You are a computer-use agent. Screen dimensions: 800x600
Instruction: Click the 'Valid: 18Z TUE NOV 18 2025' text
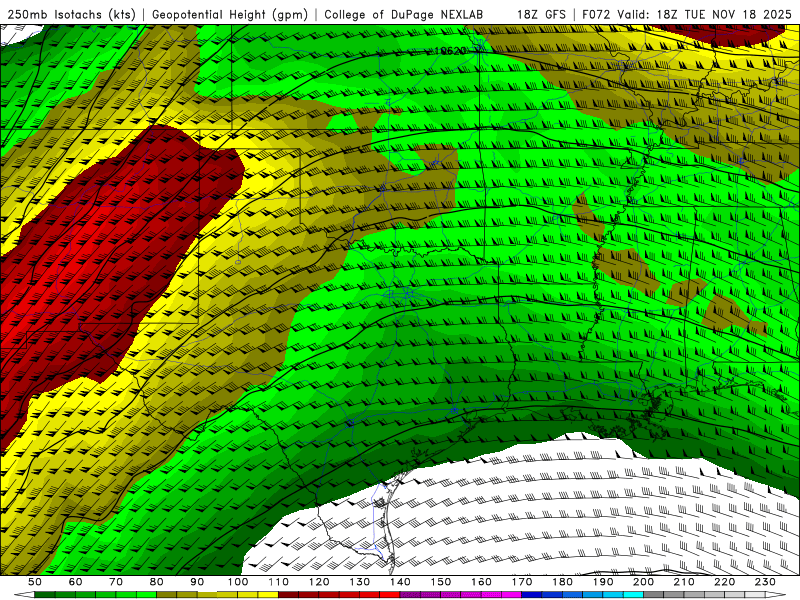(704, 14)
